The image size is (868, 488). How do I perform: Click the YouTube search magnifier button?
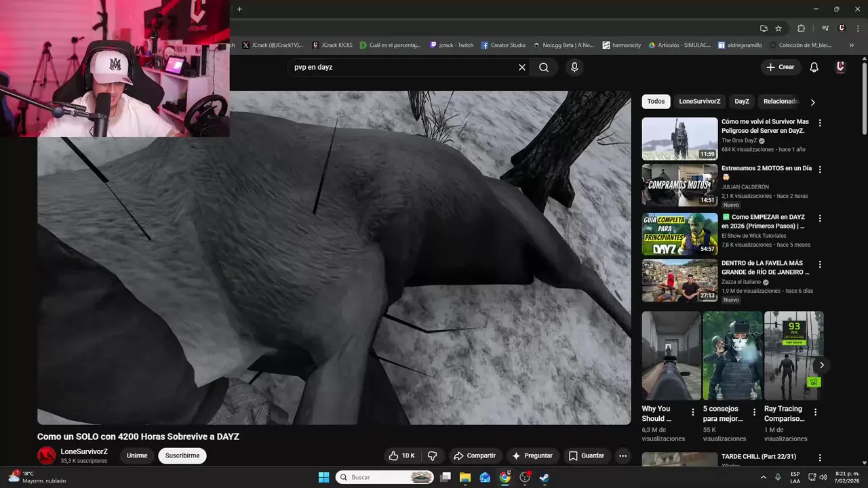click(544, 67)
